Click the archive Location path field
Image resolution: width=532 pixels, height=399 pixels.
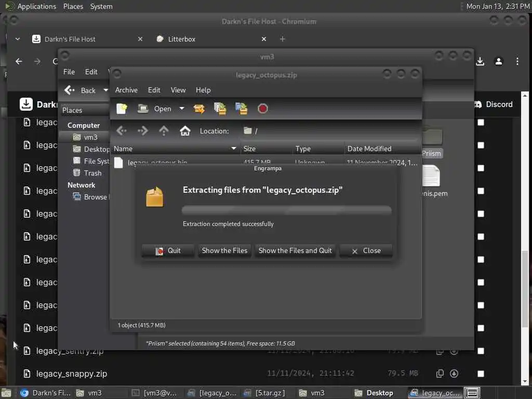pos(329,131)
